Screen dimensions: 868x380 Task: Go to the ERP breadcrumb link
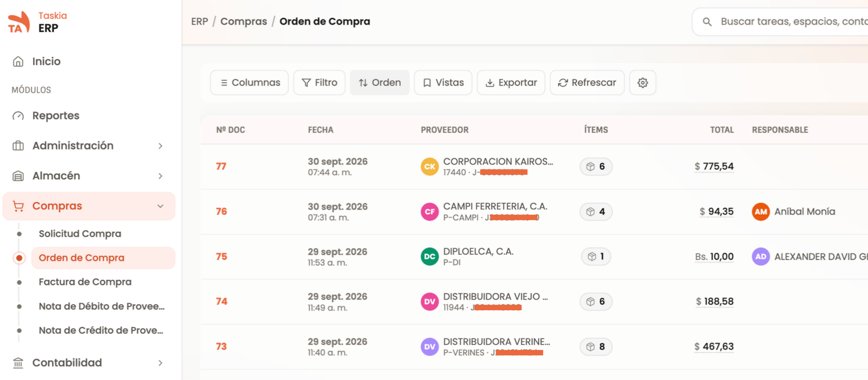(200, 22)
